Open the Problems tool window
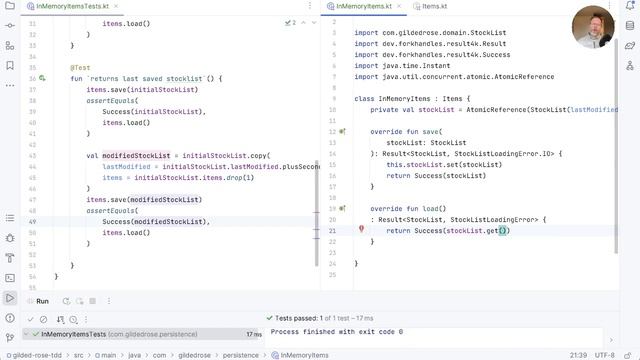The height and width of the screenshot is (360, 640). pyautogui.click(x=10, y=318)
